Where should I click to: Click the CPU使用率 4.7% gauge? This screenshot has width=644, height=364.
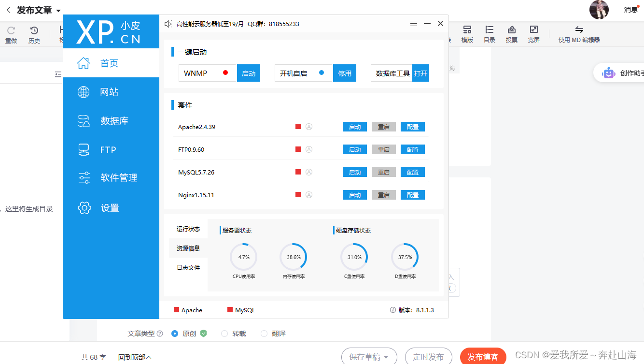[243, 257]
